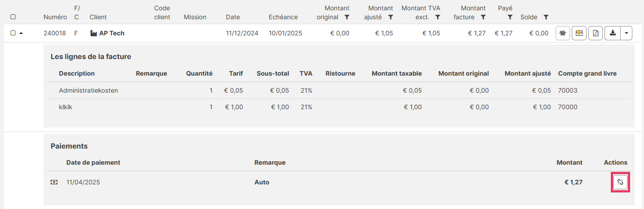The height and width of the screenshot is (209, 644).
Task: Click the download invoice icon button
Action: click(613, 33)
